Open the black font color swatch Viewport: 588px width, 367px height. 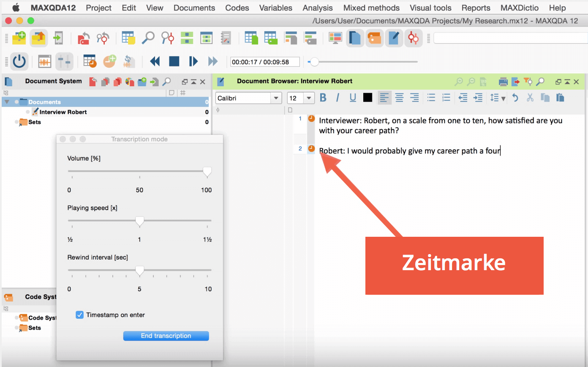[x=367, y=98]
